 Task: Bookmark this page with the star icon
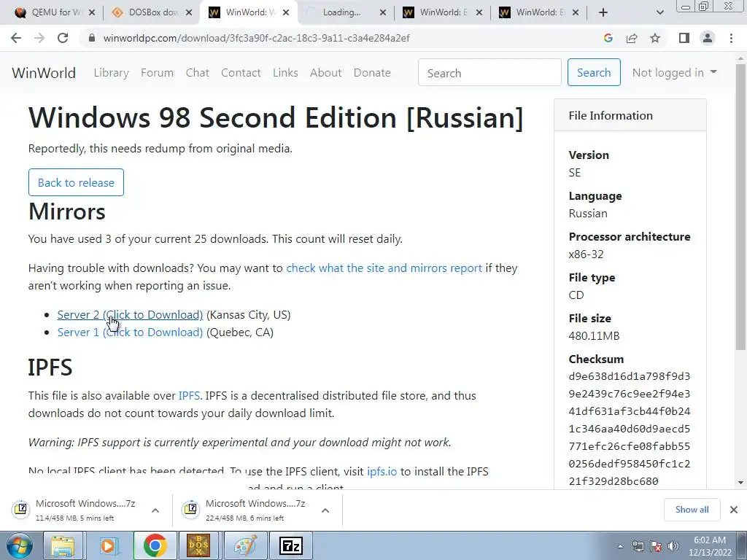[655, 38]
